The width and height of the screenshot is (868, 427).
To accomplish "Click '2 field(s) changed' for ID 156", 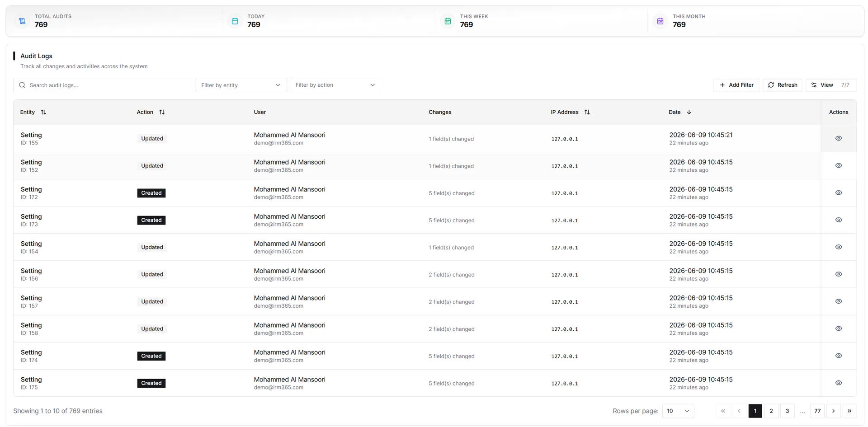I will (452, 275).
